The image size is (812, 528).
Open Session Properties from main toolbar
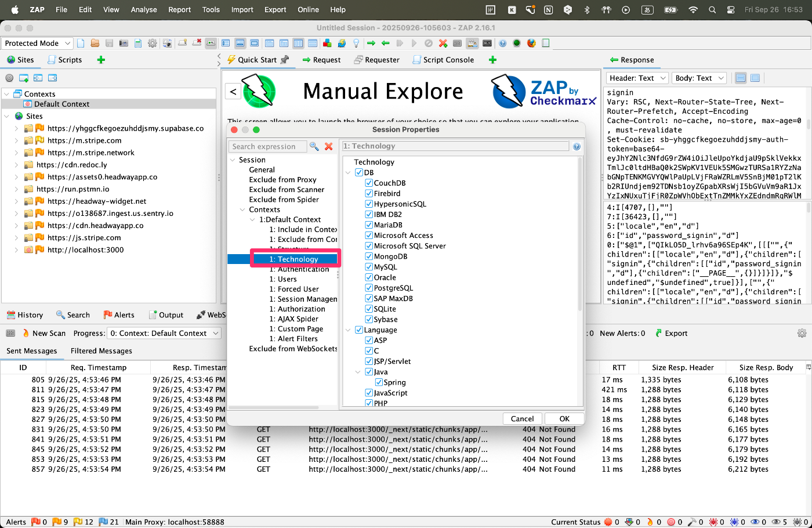pyautogui.click(x=138, y=43)
